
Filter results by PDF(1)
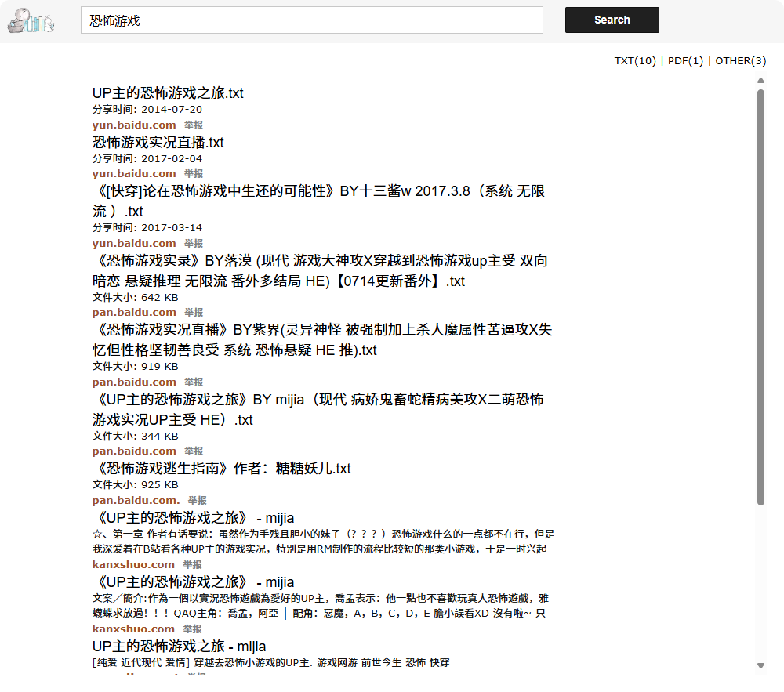685,61
